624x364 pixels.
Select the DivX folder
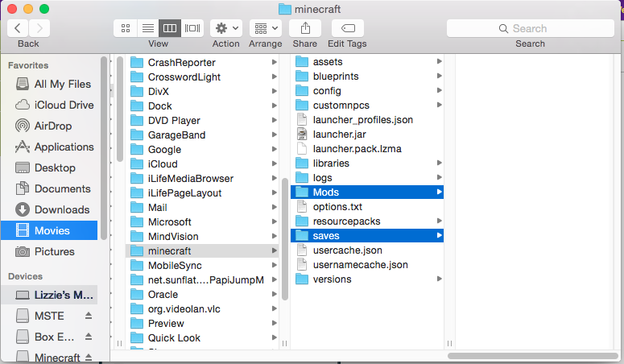(x=201, y=92)
